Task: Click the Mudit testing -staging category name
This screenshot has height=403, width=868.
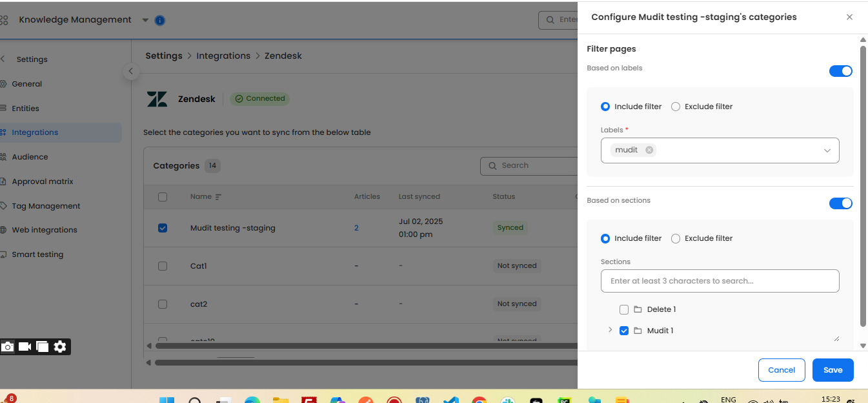Action: tap(233, 228)
